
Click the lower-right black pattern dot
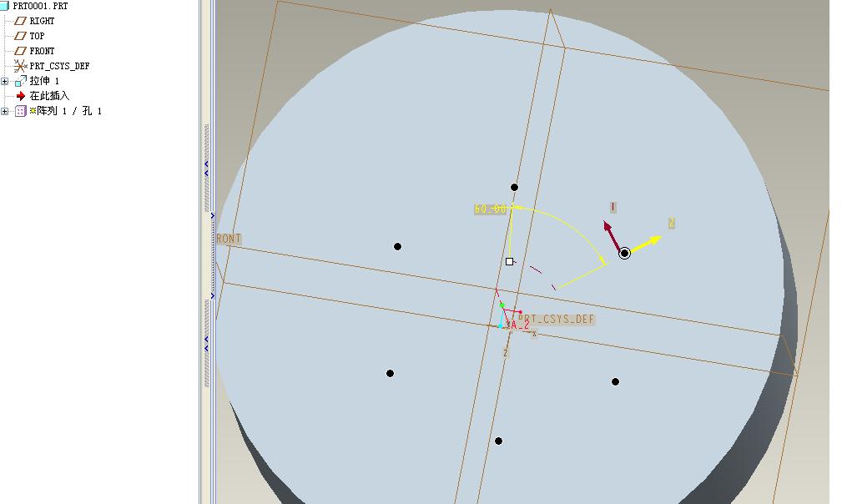coord(615,382)
